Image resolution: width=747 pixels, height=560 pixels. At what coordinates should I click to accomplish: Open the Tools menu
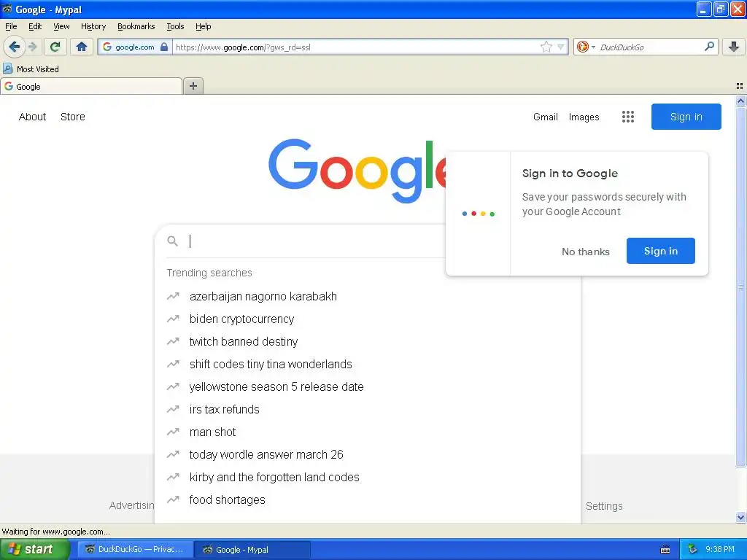[x=175, y=26]
